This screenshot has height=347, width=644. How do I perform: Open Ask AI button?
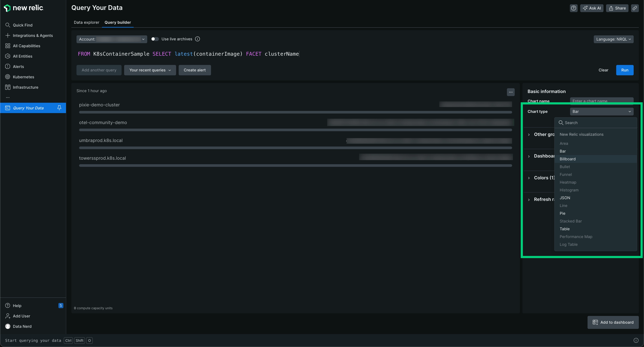point(592,8)
